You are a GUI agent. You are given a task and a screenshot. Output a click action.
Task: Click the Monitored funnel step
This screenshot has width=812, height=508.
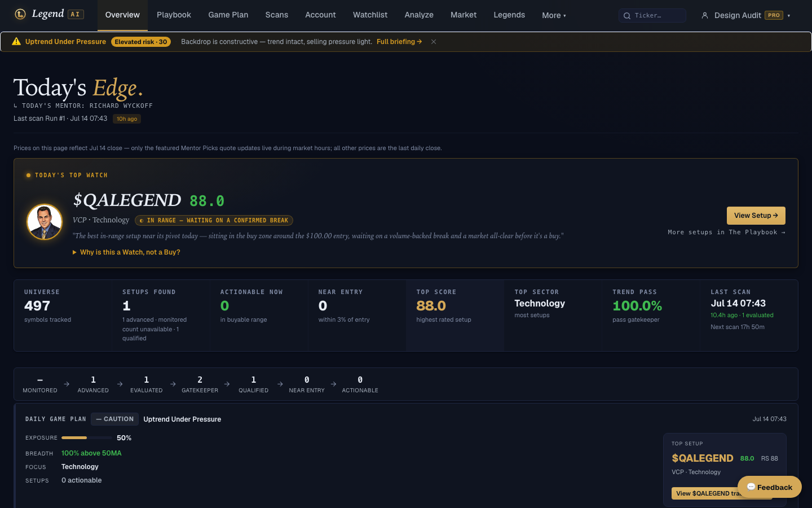pyautogui.click(x=40, y=384)
